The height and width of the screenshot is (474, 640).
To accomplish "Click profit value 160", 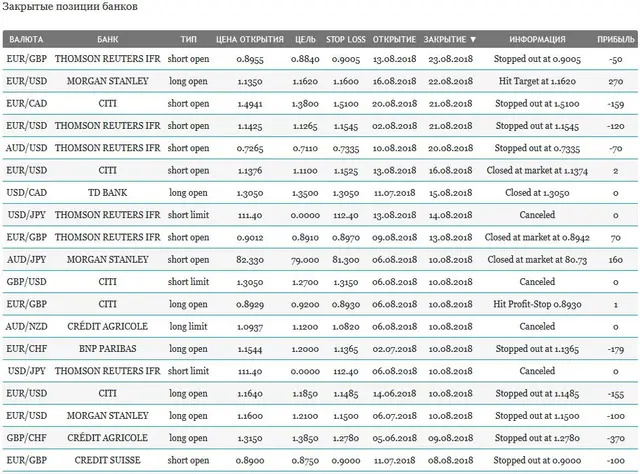I will [x=616, y=260].
